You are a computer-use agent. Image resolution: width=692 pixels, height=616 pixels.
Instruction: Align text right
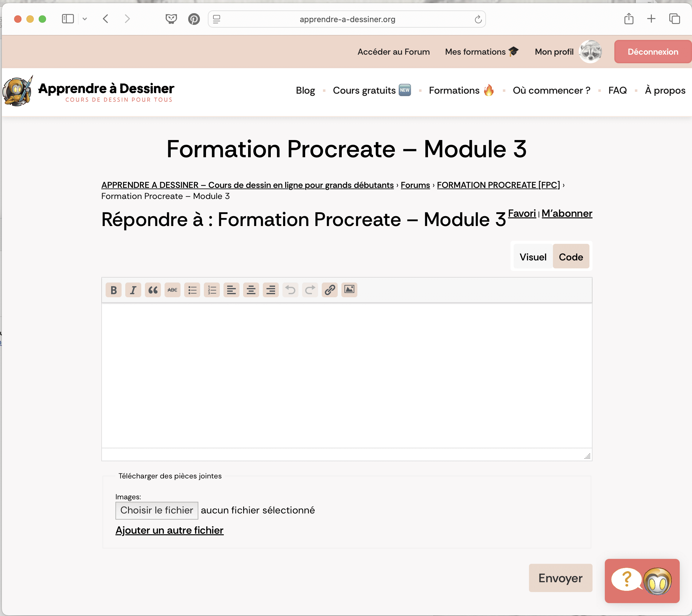click(x=270, y=290)
